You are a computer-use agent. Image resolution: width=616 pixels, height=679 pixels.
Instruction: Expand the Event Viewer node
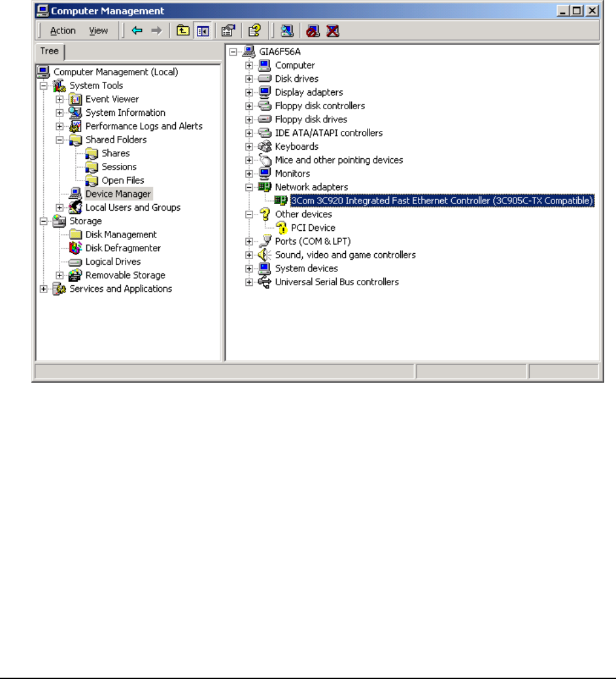point(60,99)
